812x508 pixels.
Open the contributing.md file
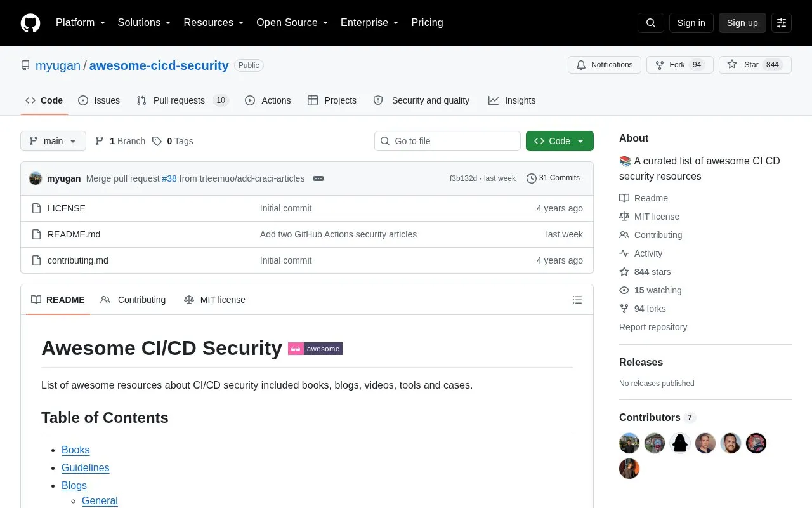(78, 260)
